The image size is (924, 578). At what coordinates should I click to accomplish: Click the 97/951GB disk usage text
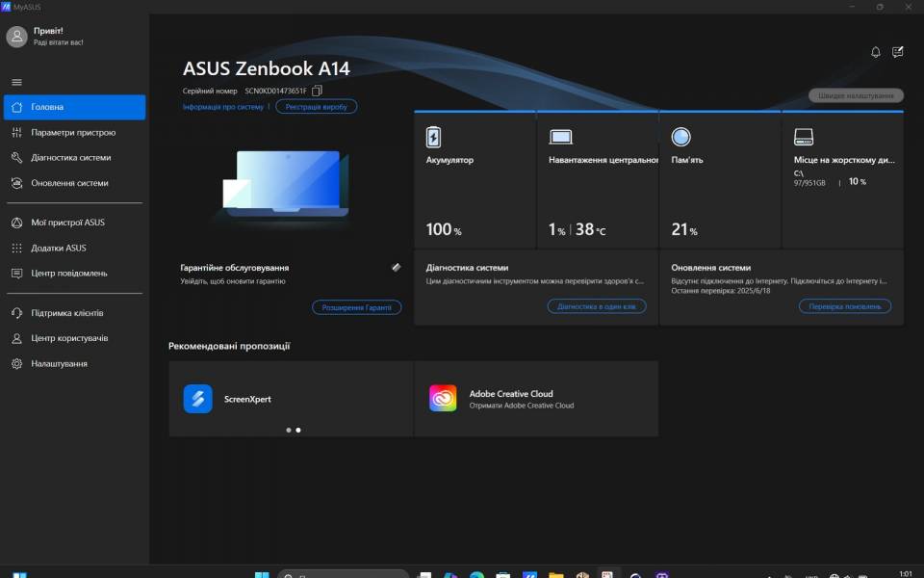(809, 183)
